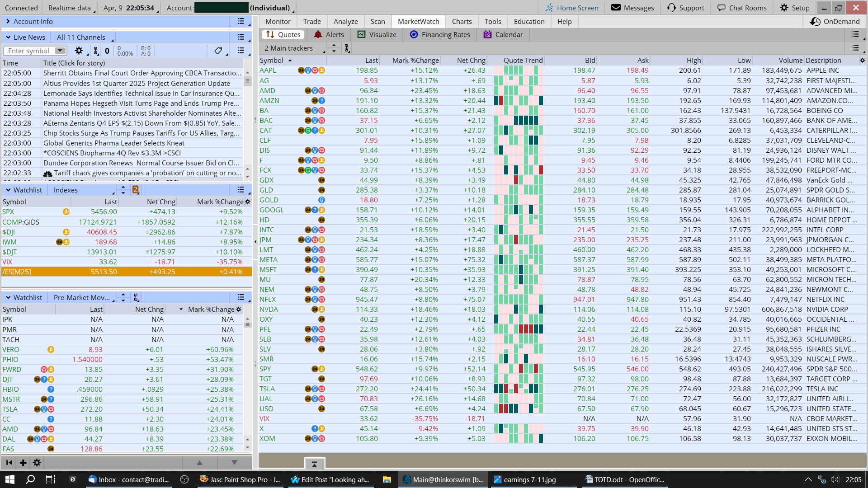Click the news tag label icon

click(218, 51)
